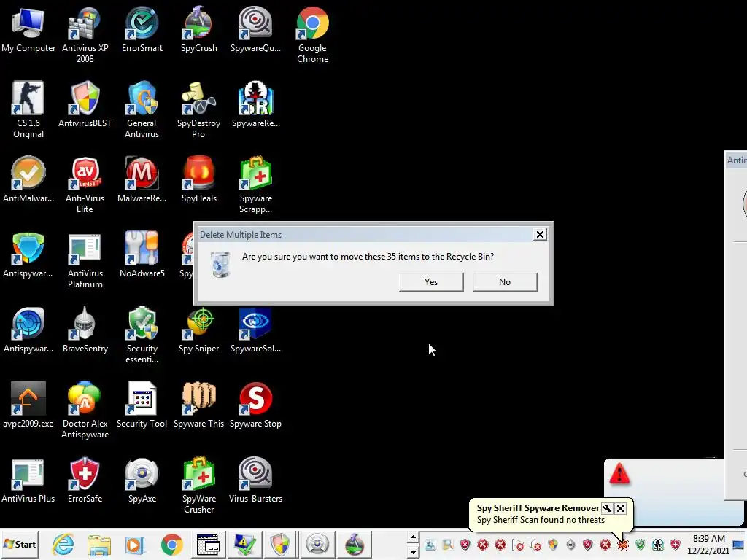Select the ErrorSafe desktop shortcut

coord(85,481)
